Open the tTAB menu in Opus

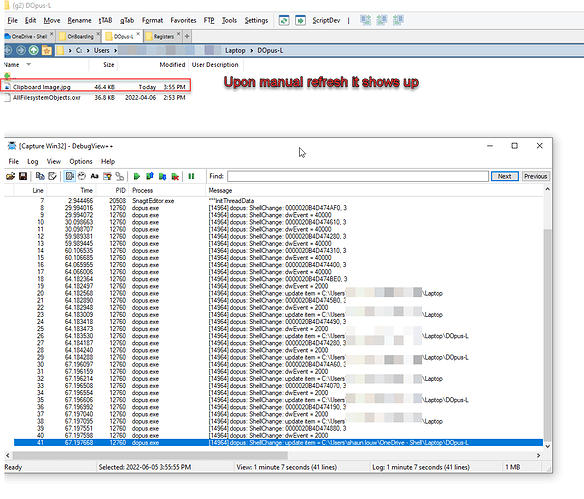pyautogui.click(x=105, y=20)
